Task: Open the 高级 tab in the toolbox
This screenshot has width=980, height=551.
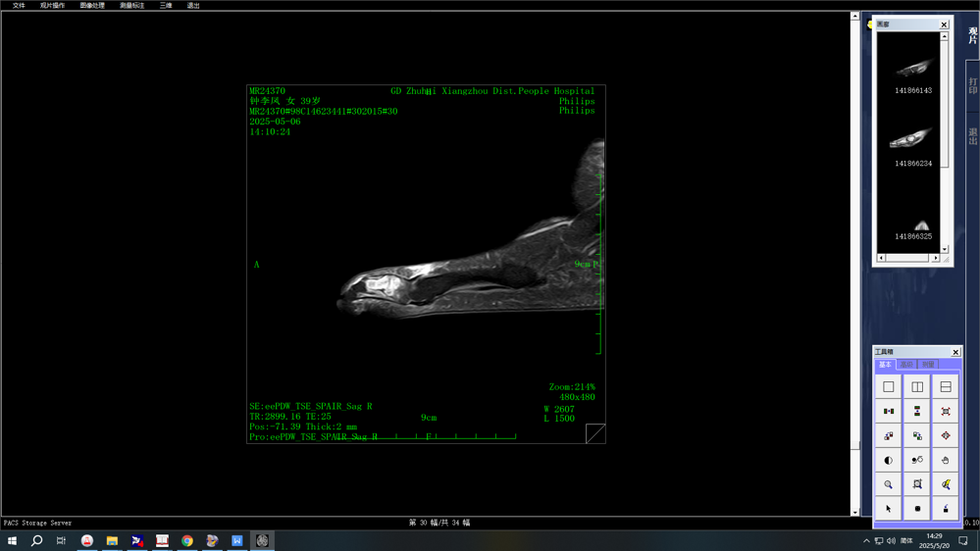Action: [x=906, y=365]
